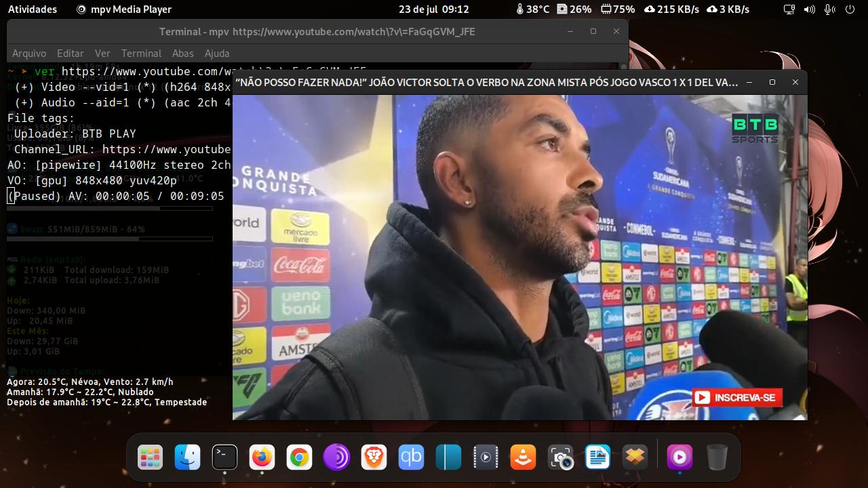Open the Arquivo menu in Terminal

pyautogui.click(x=29, y=53)
